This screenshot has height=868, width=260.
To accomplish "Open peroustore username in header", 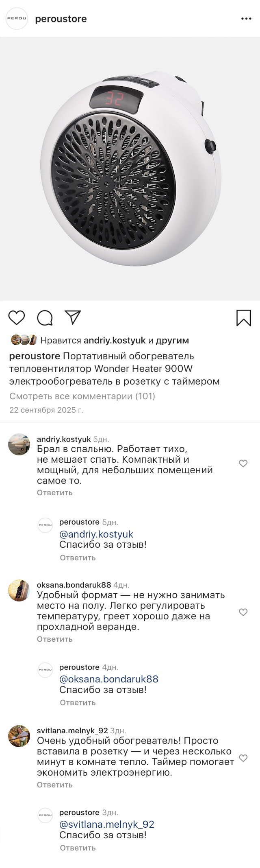I will [x=61, y=19].
